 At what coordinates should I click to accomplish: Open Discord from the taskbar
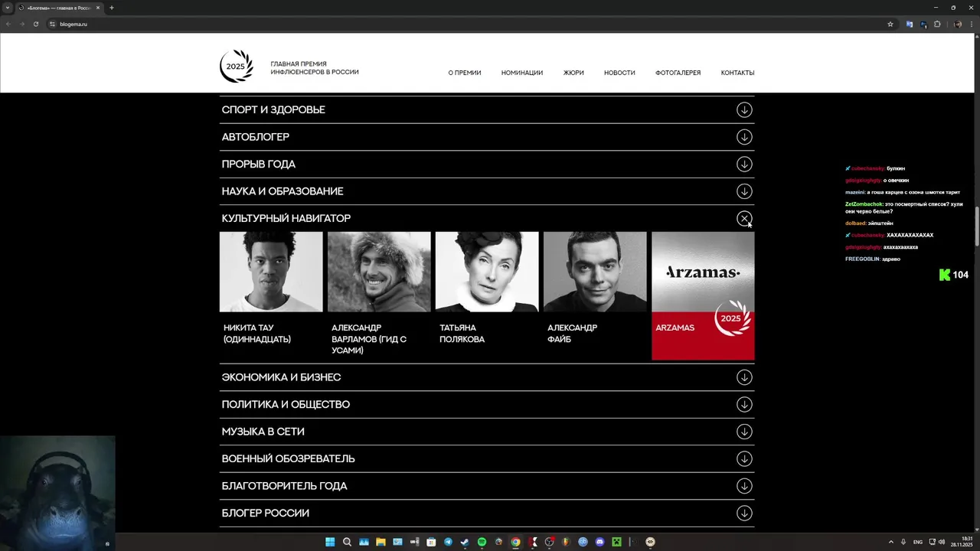point(599,542)
